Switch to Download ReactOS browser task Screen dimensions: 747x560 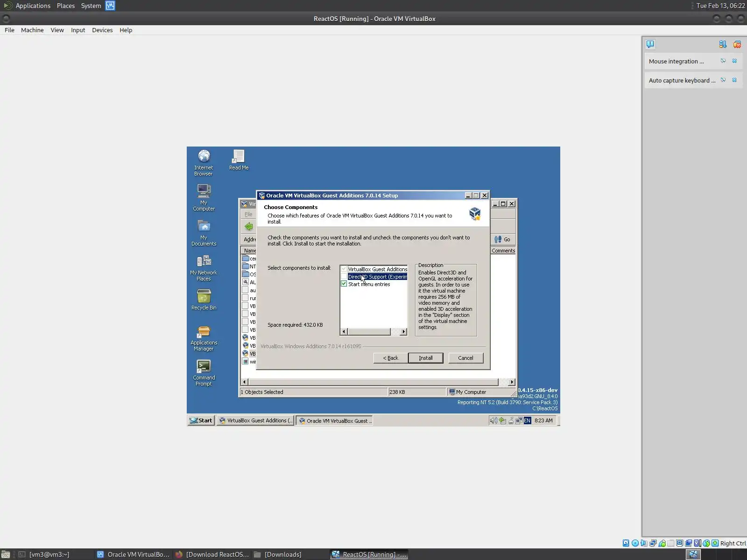click(x=212, y=554)
